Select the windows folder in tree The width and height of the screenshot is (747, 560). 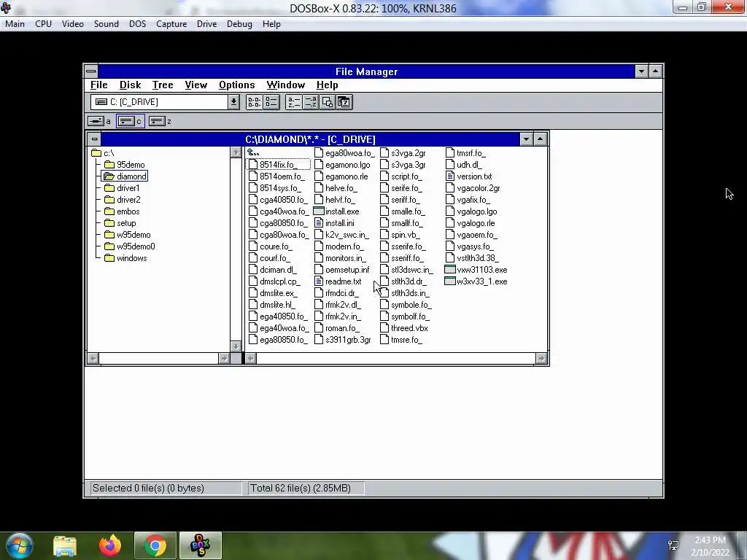(125, 258)
